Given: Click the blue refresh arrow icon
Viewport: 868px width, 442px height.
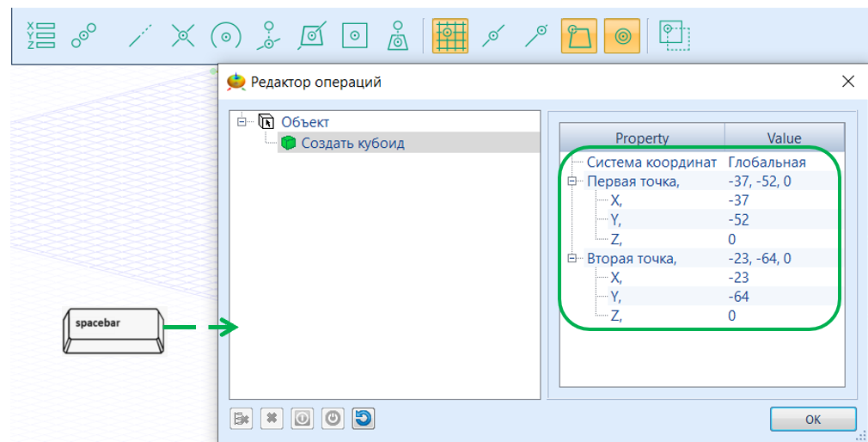Looking at the screenshot, I should click(364, 418).
